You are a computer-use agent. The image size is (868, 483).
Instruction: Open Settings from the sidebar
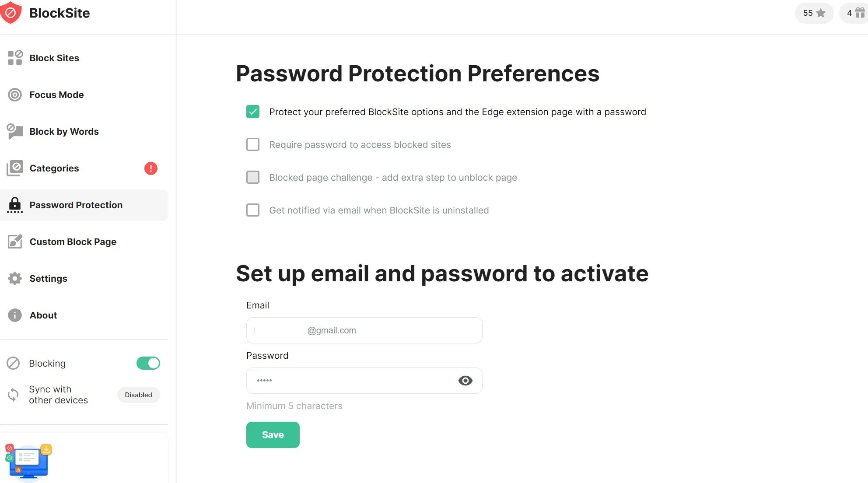click(x=48, y=278)
